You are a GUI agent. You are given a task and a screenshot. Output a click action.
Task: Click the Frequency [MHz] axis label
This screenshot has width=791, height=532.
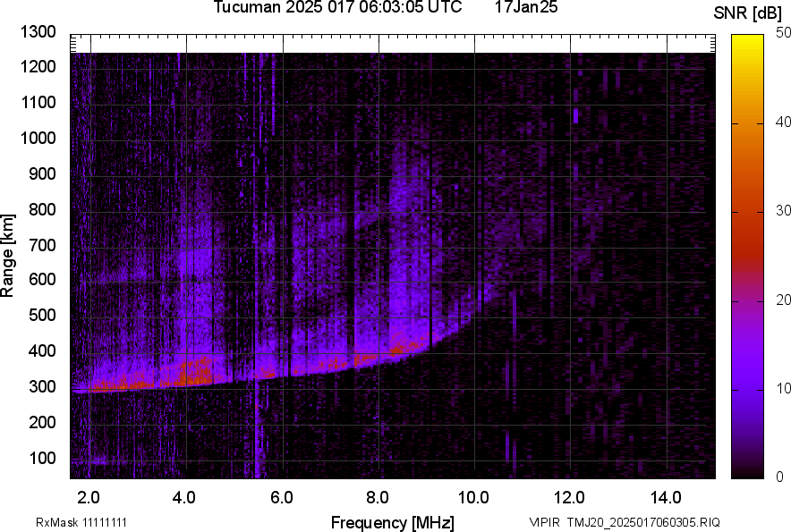tap(392, 522)
